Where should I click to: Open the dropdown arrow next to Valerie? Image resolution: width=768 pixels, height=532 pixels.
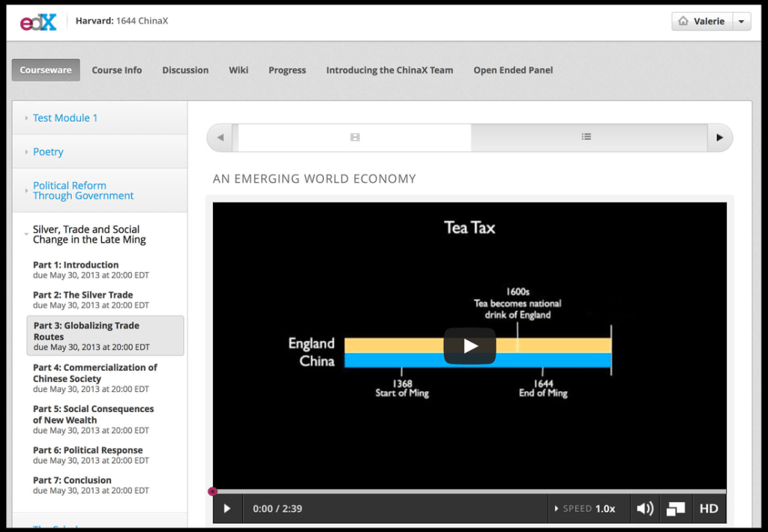click(741, 22)
